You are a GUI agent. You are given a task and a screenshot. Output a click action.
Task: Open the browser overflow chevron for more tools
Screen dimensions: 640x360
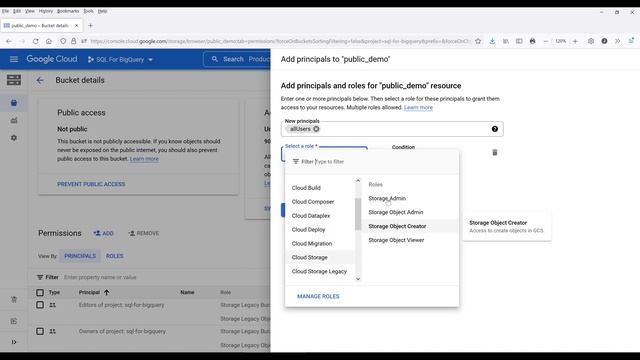click(x=618, y=41)
